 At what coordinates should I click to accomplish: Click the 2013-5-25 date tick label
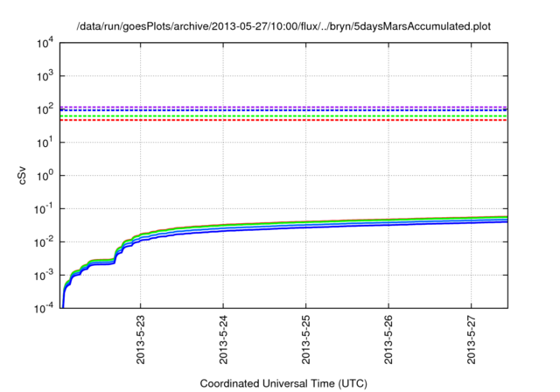click(305, 339)
